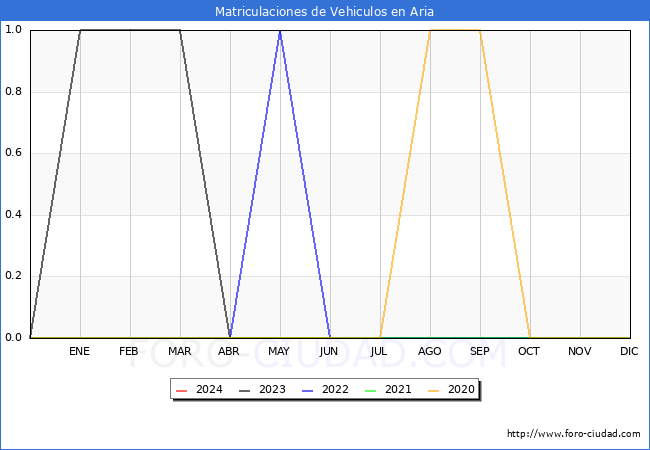Click the gray 2023 line point at FEB
This screenshot has height=450, width=650.
130,30
